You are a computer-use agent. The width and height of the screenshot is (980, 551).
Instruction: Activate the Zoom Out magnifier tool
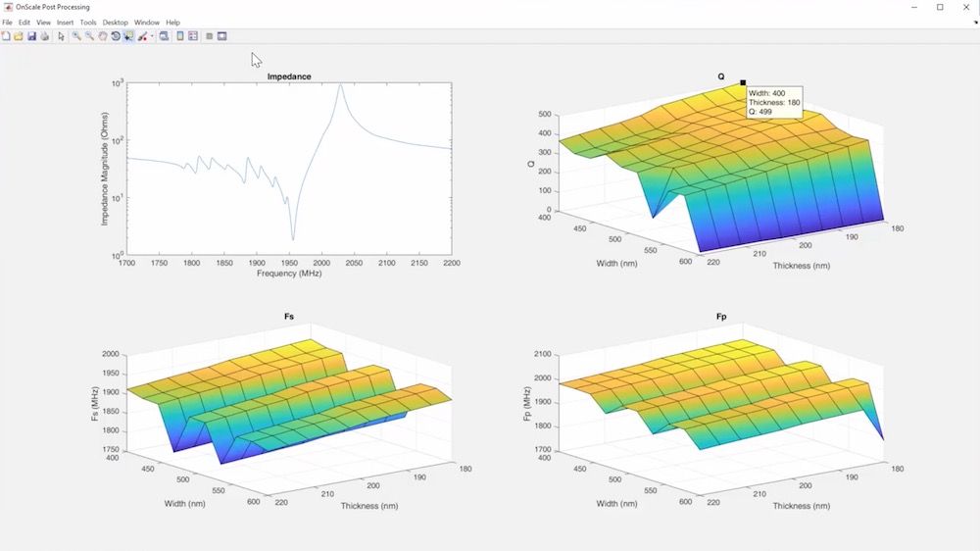click(x=89, y=36)
